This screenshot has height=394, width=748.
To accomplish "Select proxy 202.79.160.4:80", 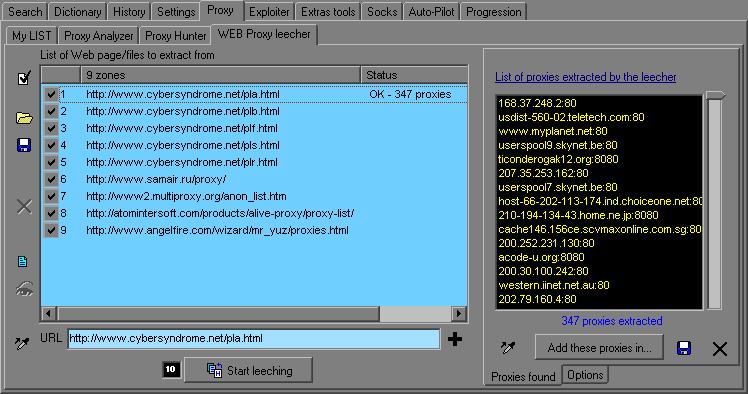I will [x=537, y=300].
